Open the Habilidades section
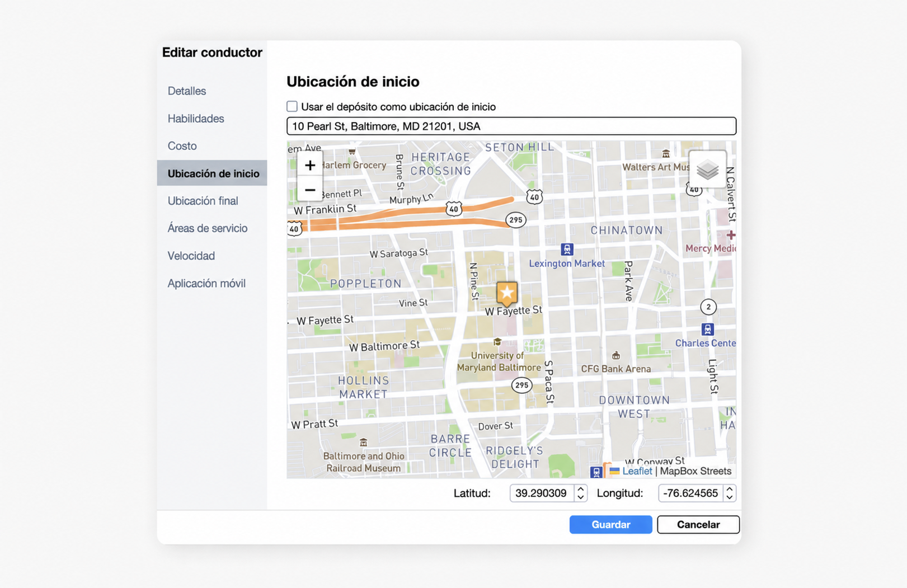Viewport: 907px width, 588px height. click(x=196, y=119)
